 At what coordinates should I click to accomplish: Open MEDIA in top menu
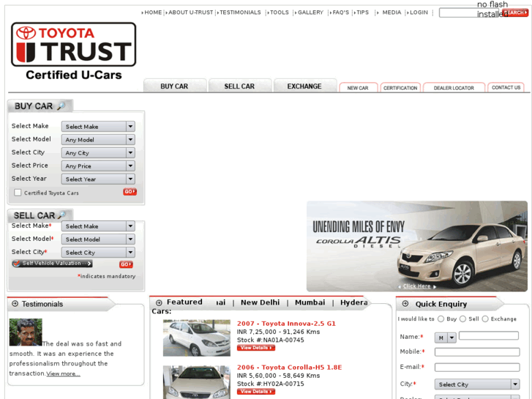pos(391,12)
